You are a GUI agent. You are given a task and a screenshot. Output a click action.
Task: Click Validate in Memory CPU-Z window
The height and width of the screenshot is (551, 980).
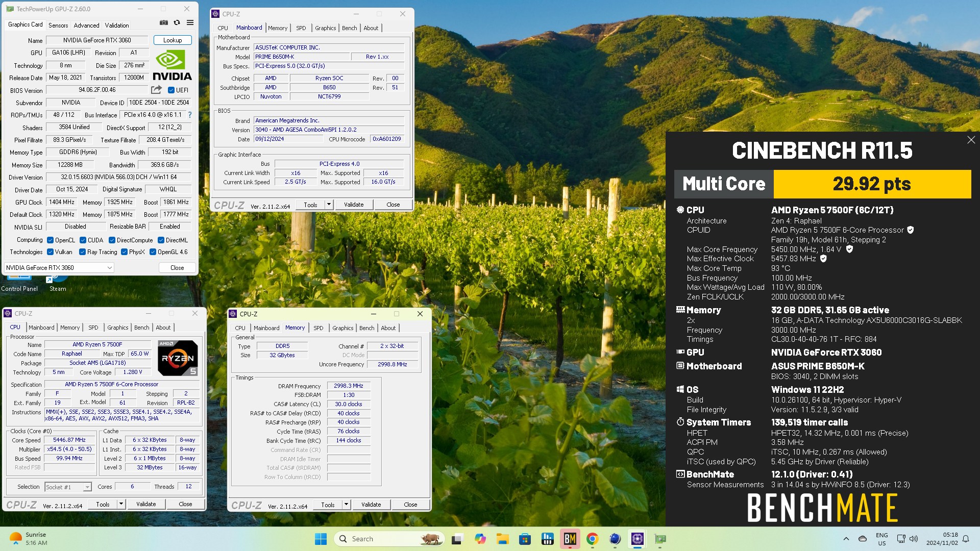[x=371, y=505]
